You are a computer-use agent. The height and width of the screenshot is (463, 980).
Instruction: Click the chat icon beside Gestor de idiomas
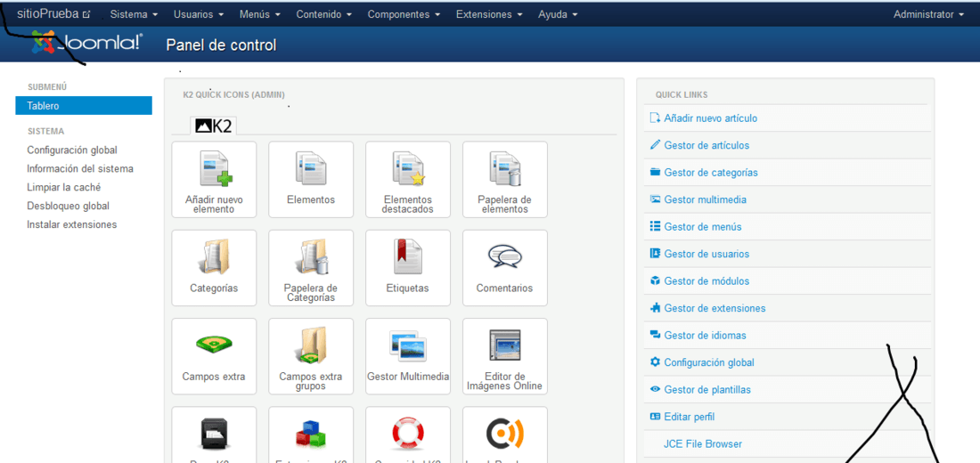(x=655, y=336)
